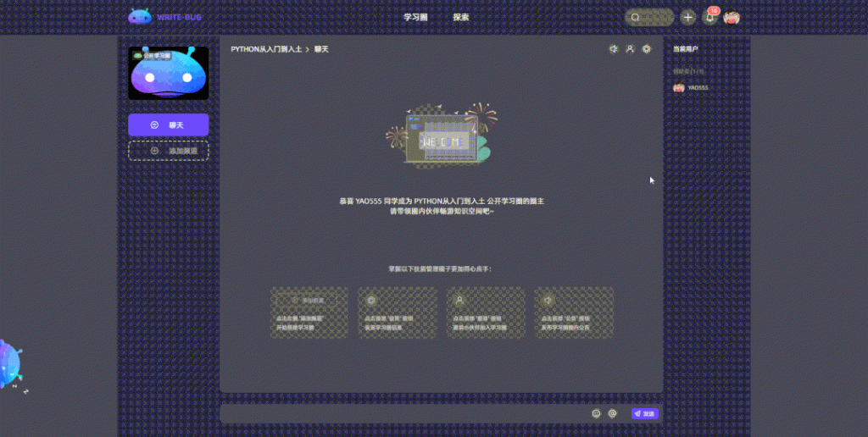
Task: Click the sleeping mascot at left edge
Action: pos(10,365)
